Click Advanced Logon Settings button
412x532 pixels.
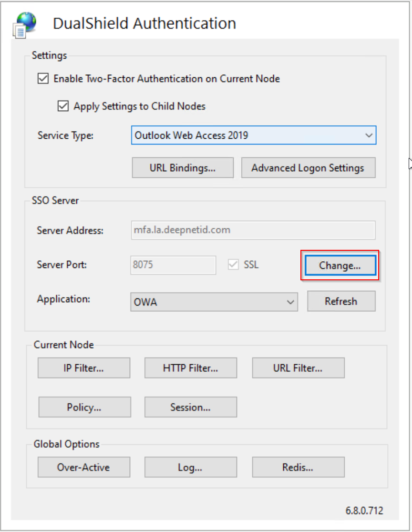pyautogui.click(x=308, y=168)
